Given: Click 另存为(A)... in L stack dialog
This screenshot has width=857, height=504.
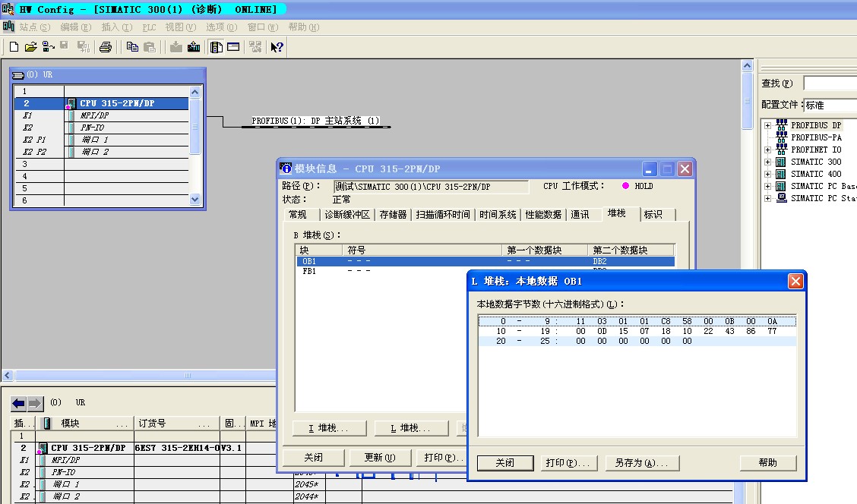Looking at the screenshot, I should click(642, 463).
